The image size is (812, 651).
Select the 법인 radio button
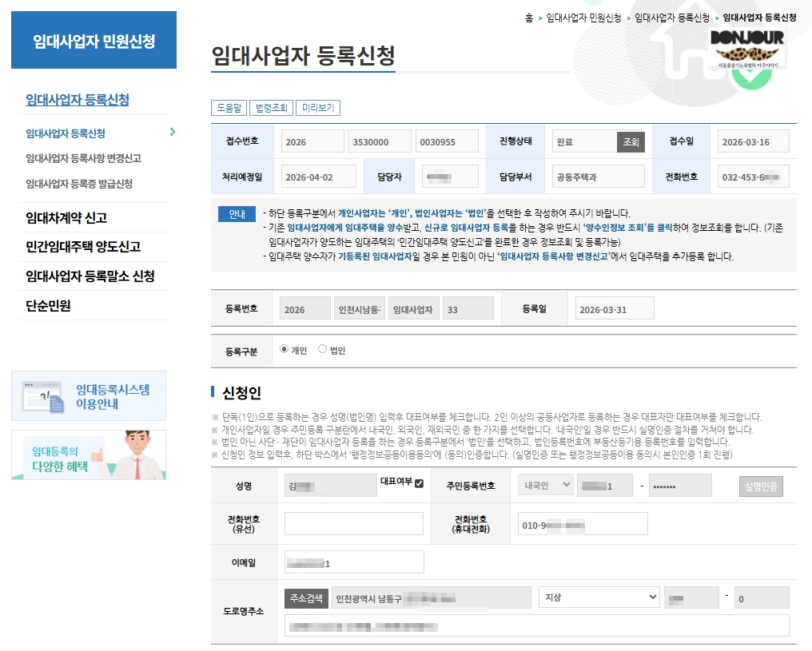click(x=322, y=349)
